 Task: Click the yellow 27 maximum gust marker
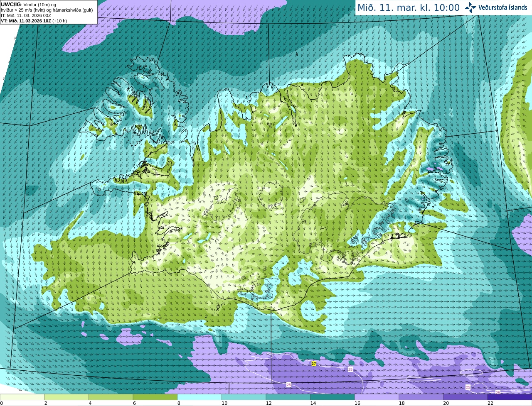pyautogui.click(x=314, y=364)
